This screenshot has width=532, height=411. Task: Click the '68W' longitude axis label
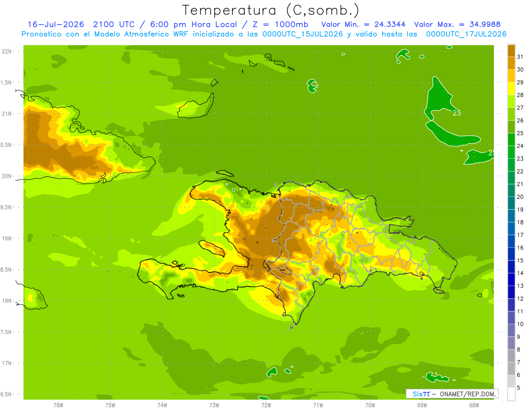click(474, 405)
